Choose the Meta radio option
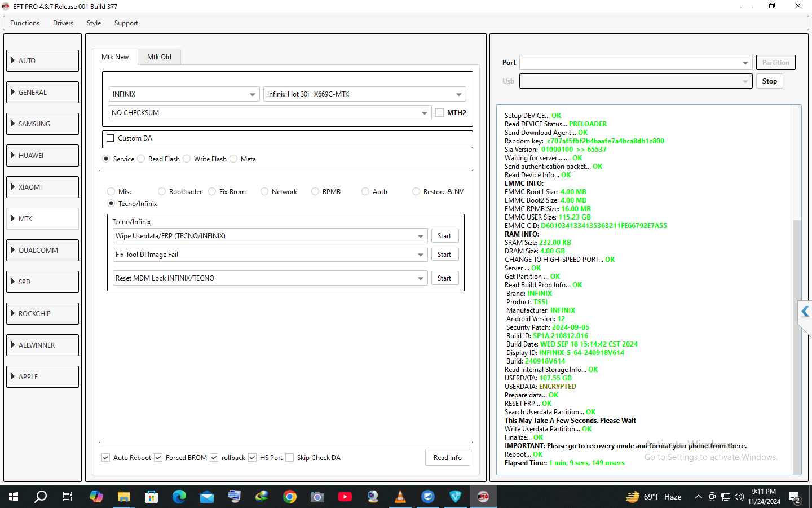 pyautogui.click(x=233, y=159)
